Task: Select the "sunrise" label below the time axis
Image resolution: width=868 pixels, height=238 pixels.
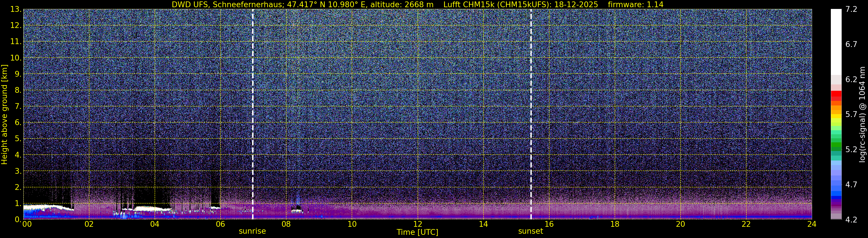Action: point(252,231)
